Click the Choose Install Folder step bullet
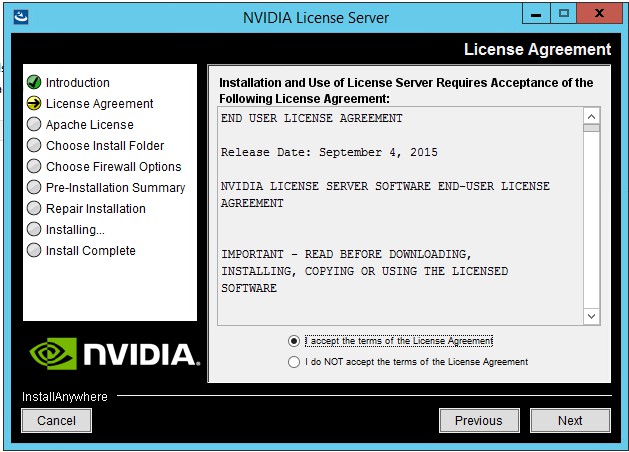The height and width of the screenshot is (452, 629). pyautogui.click(x=34, y=145)
